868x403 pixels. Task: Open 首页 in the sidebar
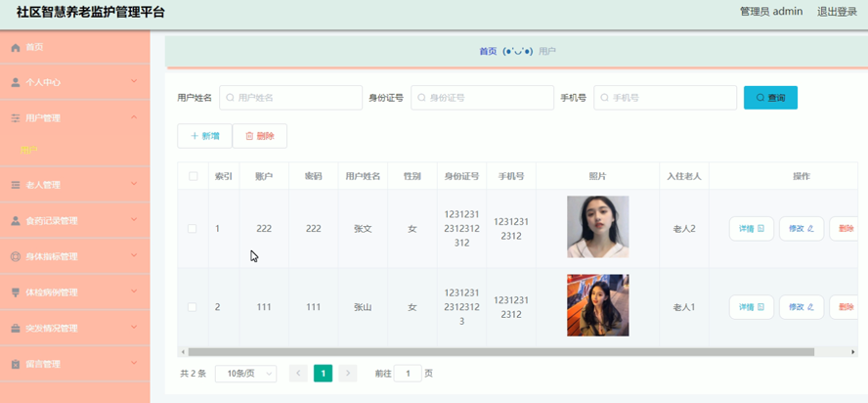(x=74, y=48)
